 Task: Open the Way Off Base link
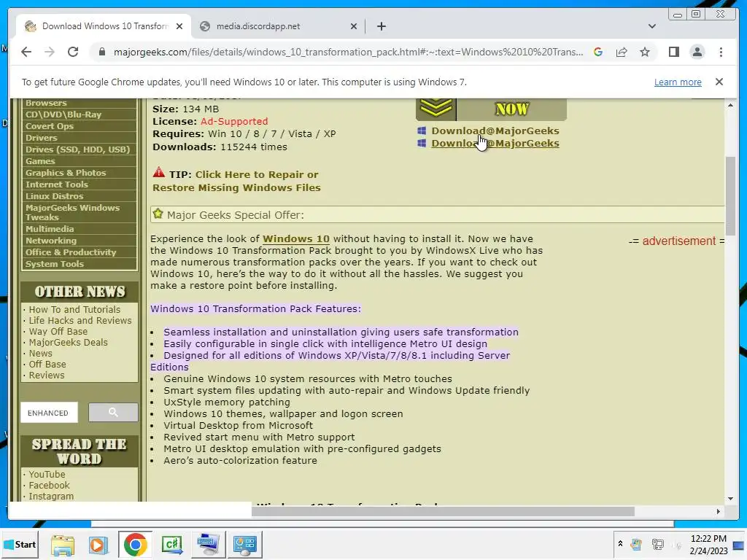click(x=58, y=332)
